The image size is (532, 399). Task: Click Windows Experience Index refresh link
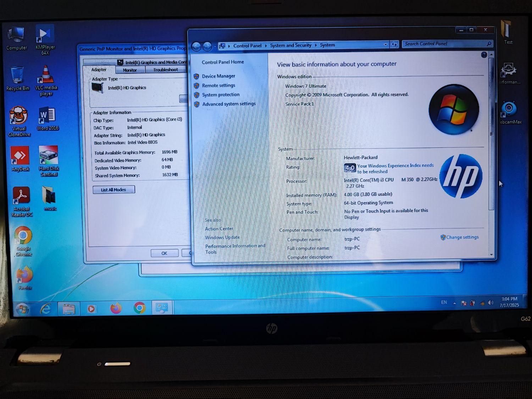(395, 168)
